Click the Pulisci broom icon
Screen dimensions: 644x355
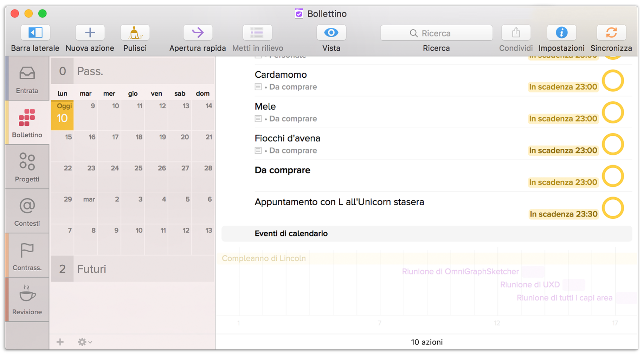pos(135,33)
